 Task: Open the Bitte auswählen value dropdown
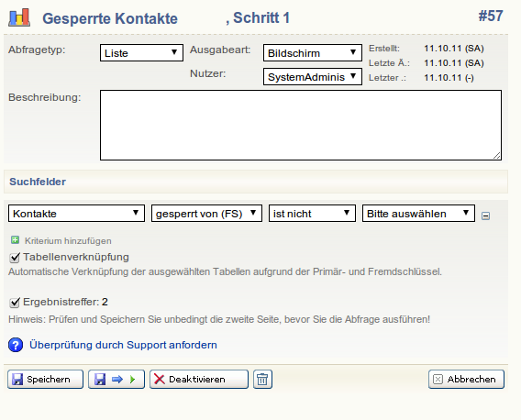point(418,214)
